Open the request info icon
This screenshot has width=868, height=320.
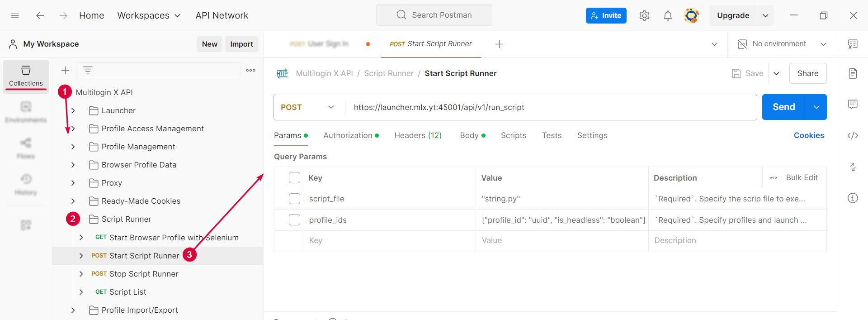point(853,198)
